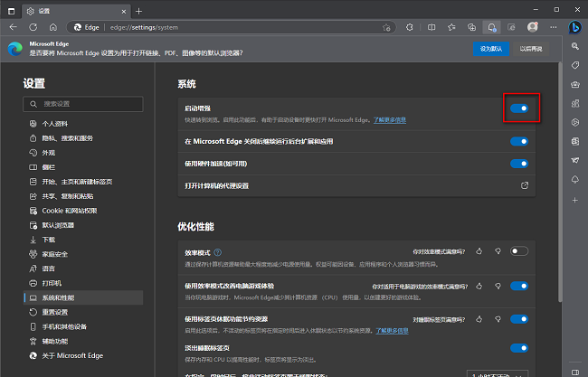Open the Outlook icon in the sidebar
The height and width of the screenshot is (377, 588).
point(575,141)
